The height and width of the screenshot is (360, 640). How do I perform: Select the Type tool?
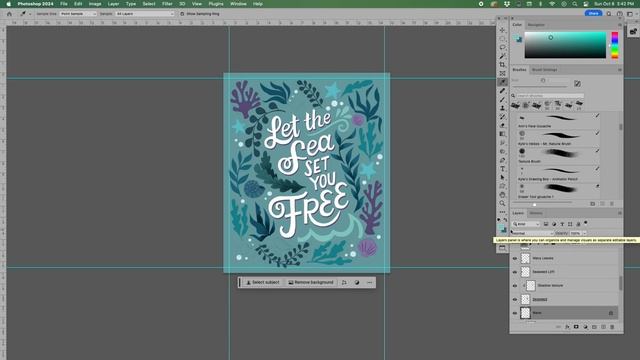click(x=502, y=169)
